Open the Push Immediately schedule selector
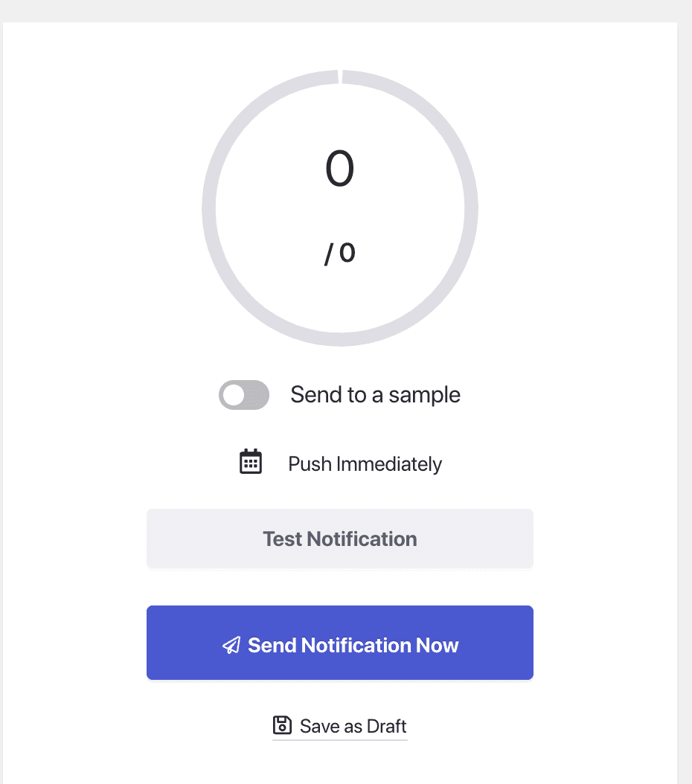Viewport: 692px width, 784px height. 365,463
